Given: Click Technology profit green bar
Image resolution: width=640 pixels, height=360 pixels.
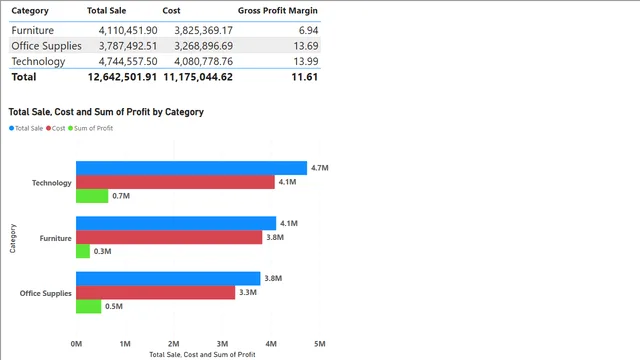Looking at the screenshot, I should tap(92, 196).
